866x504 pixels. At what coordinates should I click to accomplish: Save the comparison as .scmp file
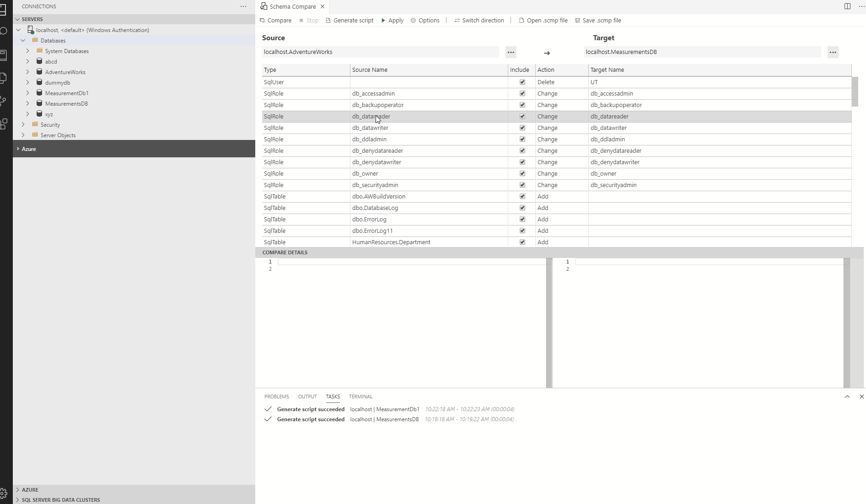[598, 20]
